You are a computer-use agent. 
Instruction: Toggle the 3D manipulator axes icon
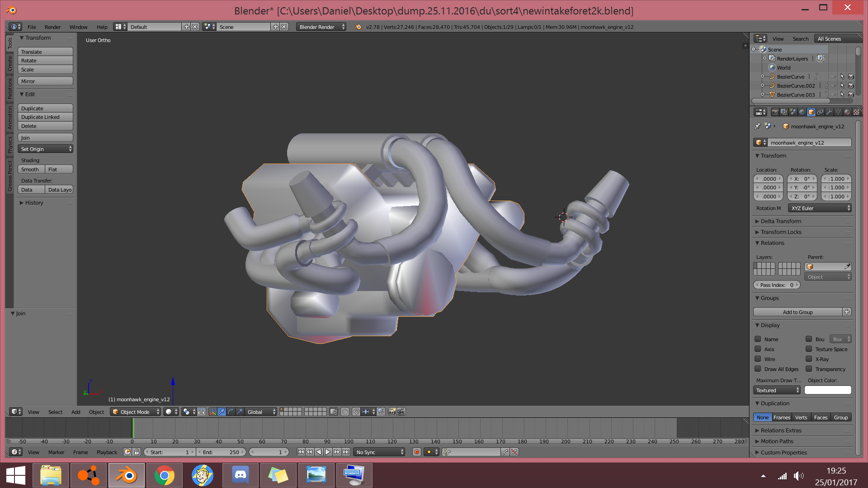point(212,412)
